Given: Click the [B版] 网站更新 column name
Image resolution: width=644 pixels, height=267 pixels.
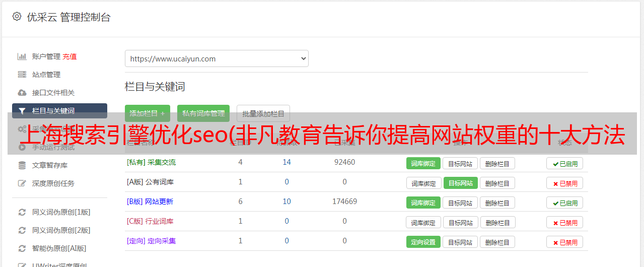Looking at the screenshot, I should pyautogui.click(x=150, y=202).
